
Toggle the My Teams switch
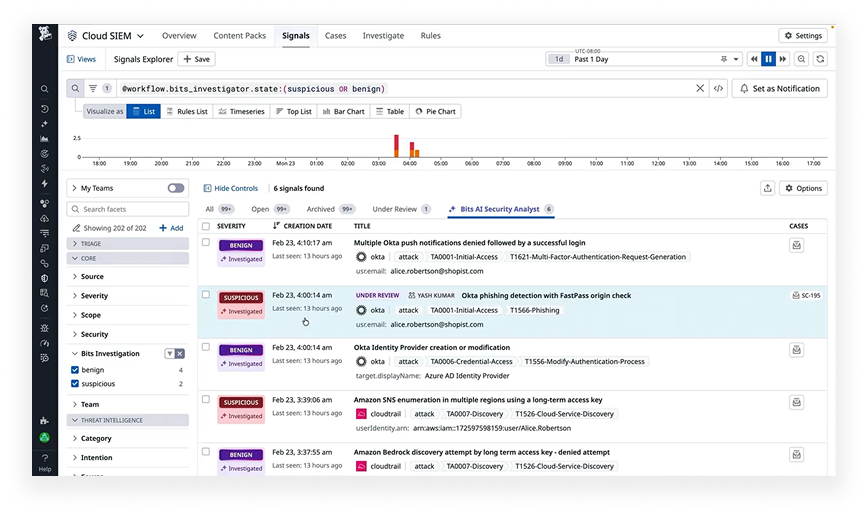click(x=176, y=188)
